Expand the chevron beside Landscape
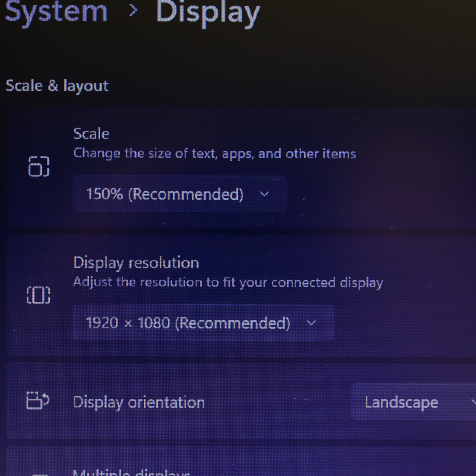 pos(474,402)
